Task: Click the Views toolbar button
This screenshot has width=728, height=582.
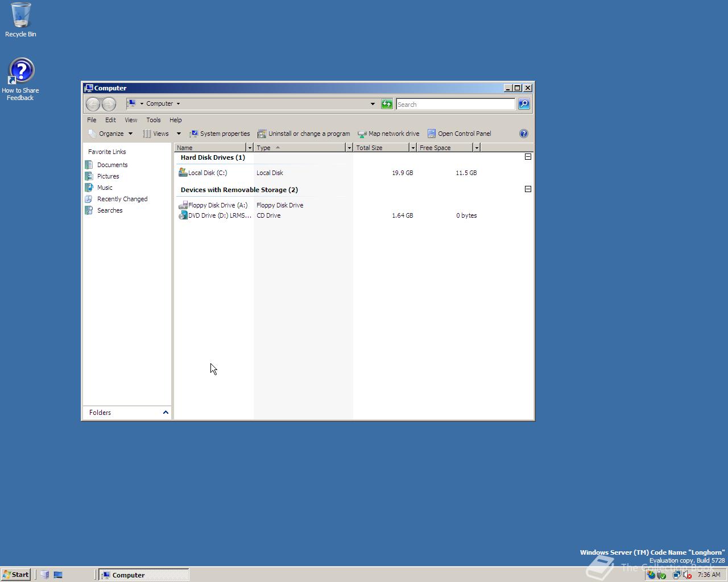Action: (x=156, y=134)
